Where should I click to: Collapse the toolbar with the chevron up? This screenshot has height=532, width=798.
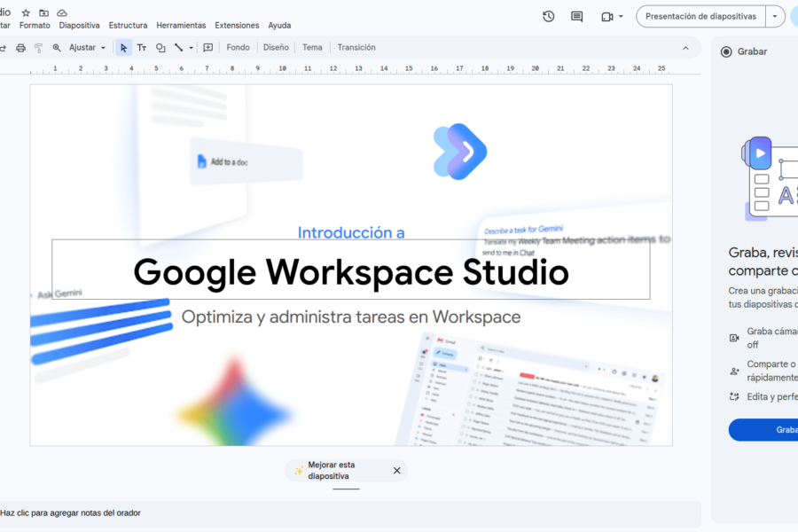[685, 49]
